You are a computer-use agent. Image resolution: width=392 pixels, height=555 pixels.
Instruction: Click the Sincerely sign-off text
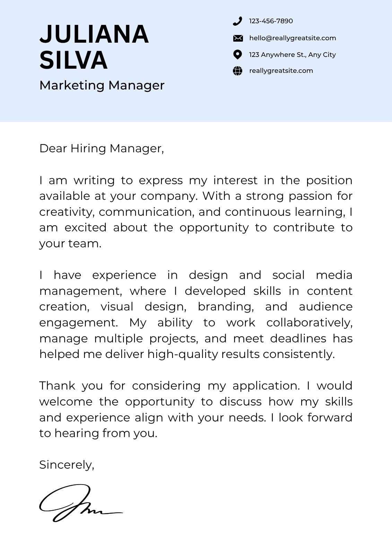pyautogui.click(x=67, y=465)
